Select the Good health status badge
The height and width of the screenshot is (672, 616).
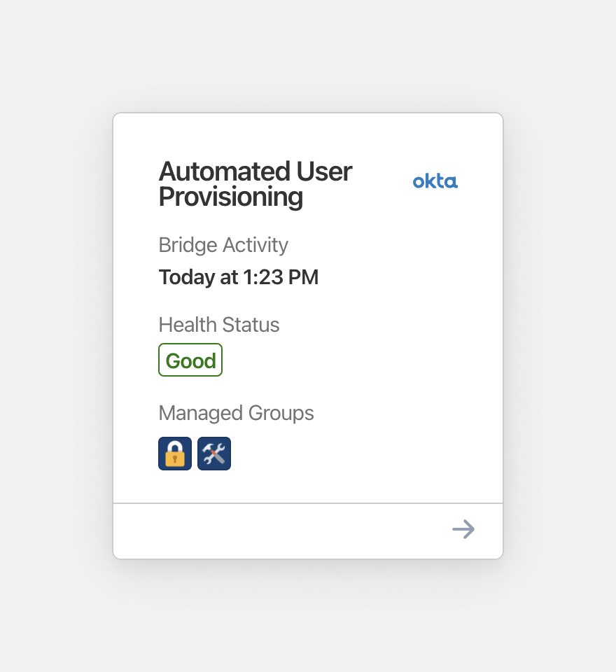coord(190,360)
